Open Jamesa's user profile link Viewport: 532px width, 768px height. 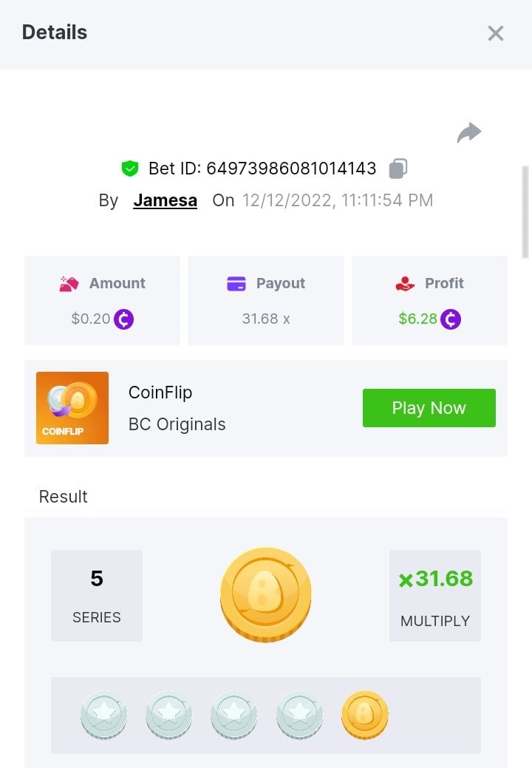pyautogui.click(x=165, y=200)
